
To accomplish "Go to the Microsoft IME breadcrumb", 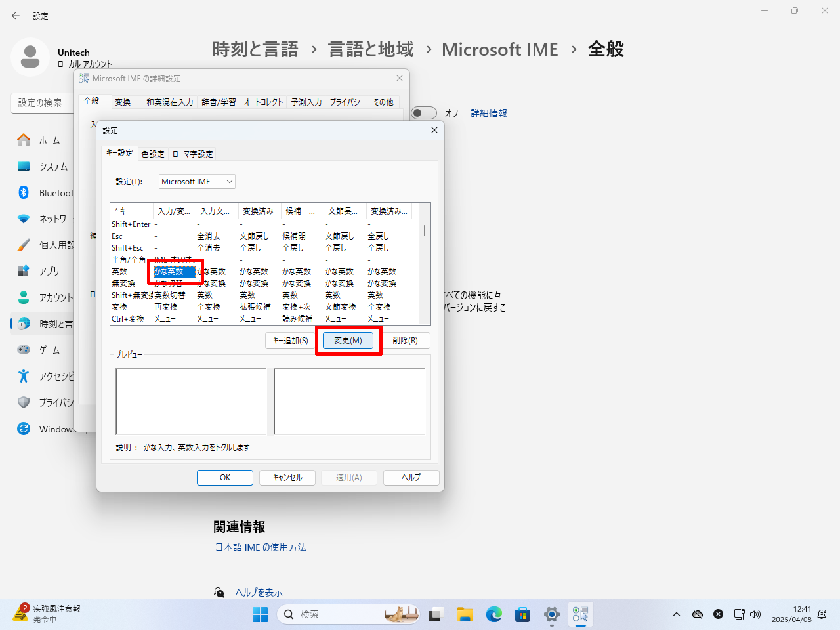I will (x=500, y=49).
